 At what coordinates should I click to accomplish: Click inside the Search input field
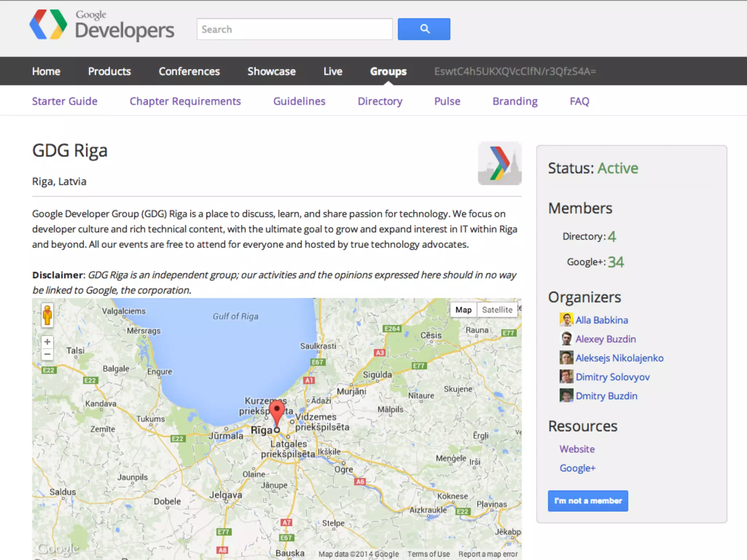coord(295,29)
